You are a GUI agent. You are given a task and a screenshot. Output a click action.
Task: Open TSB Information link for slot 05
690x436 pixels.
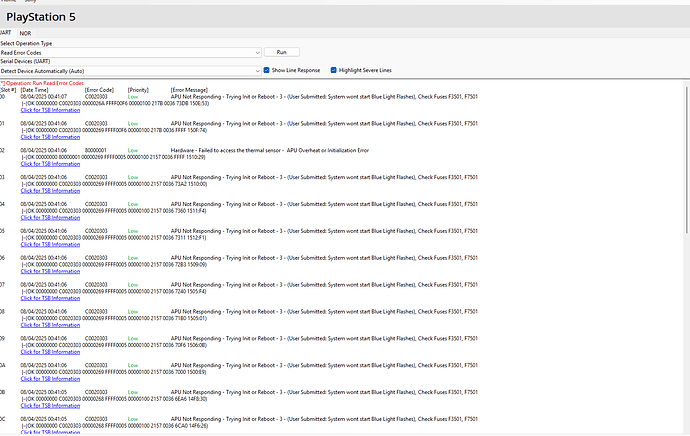[50, 245]
